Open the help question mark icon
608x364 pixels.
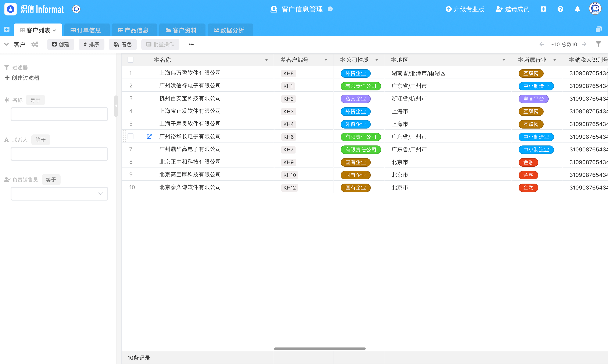coord(560,9)
